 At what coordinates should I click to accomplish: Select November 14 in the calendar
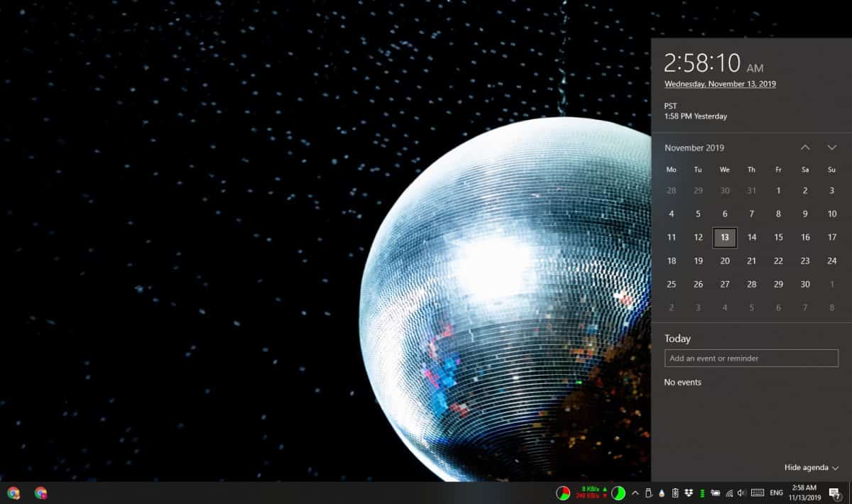[752, 238]
